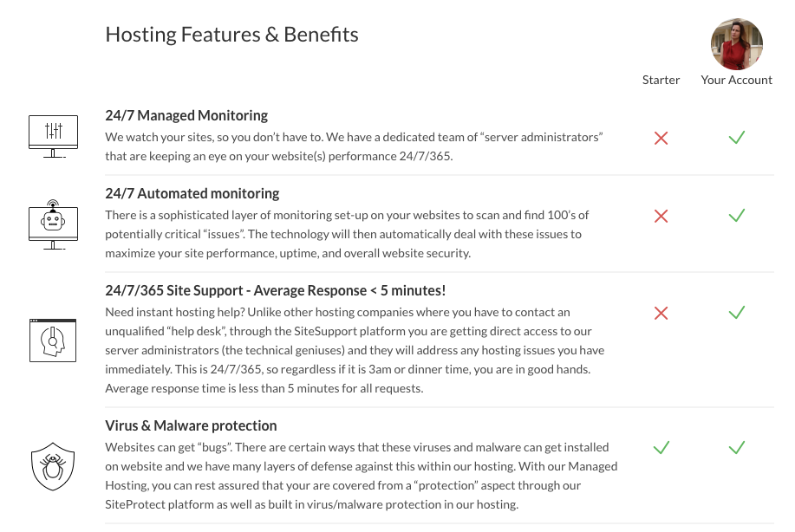The height and width of the screenshot is (532, 795).
Task: Select the Starter column header
Action: coord(661,80)
